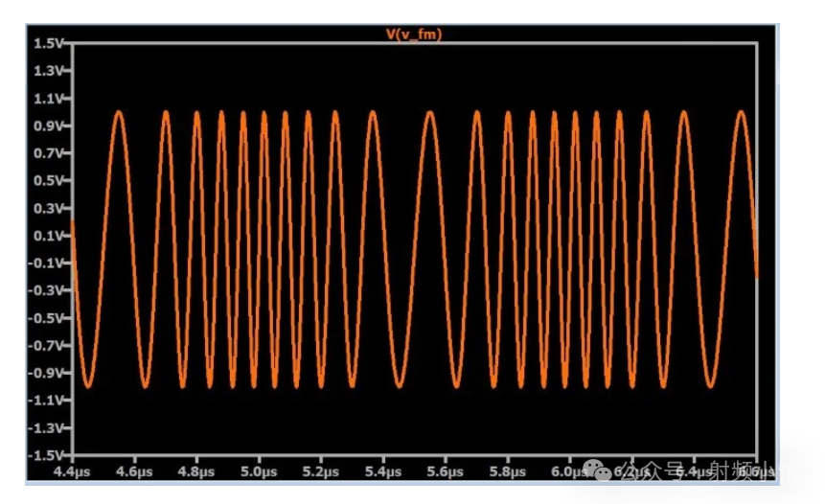The image size is (825, 504).
Task: Select the 5.6µs time axis label
Action: 444,471
